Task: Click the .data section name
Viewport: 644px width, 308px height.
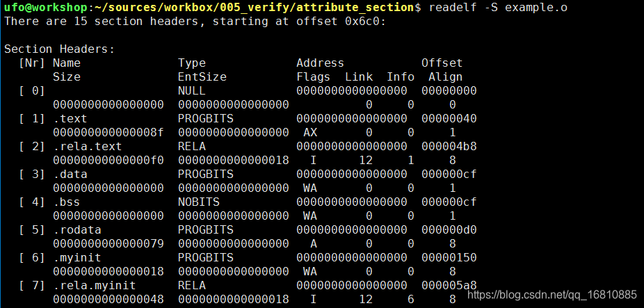Action: 70,174
